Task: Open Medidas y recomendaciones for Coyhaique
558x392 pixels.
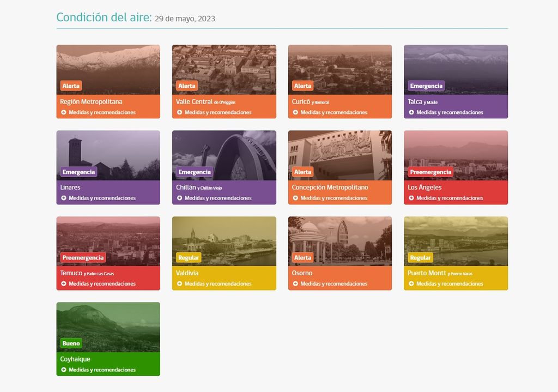Action: coord(99,370)
